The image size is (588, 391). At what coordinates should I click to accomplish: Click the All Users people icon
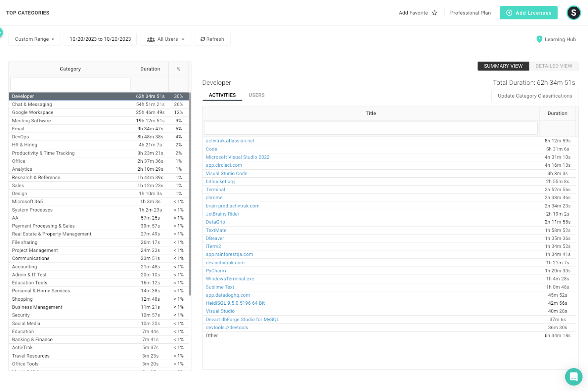click(151, 40)
